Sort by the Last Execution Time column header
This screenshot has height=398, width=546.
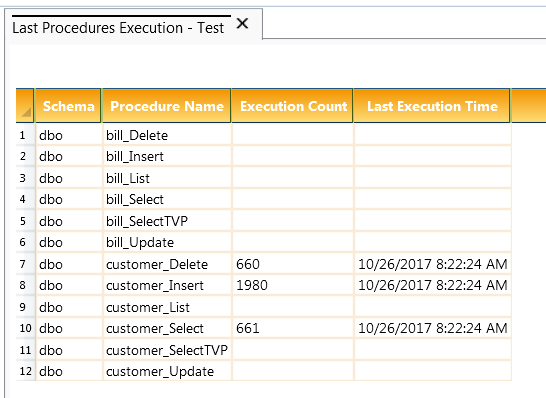point(432,106)
